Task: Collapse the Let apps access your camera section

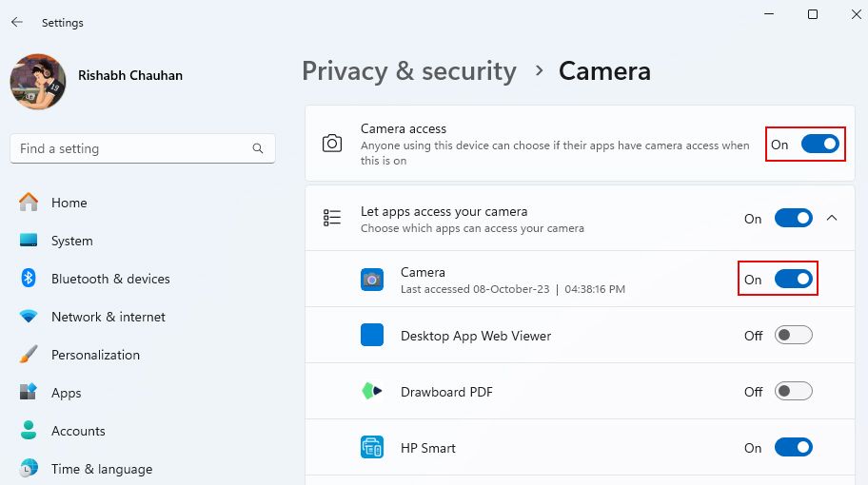Action: 832,219
